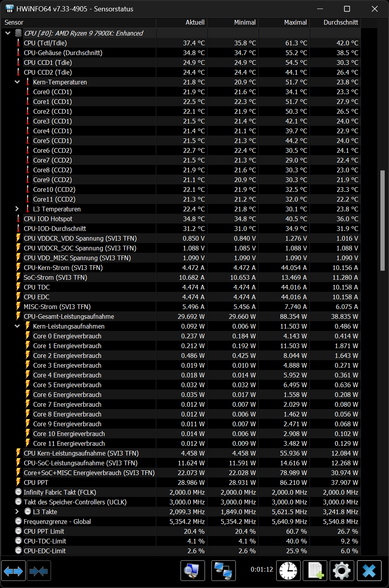Select the CPU-Kern-Strom (SVI3 TFN) row
The height and width of the screenshot is (588, 389).
pyautogui.click(x=181, y=268)
